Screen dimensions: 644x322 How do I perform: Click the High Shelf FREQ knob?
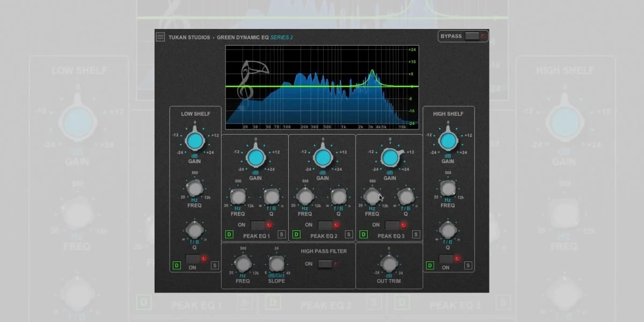click(448, 188)
